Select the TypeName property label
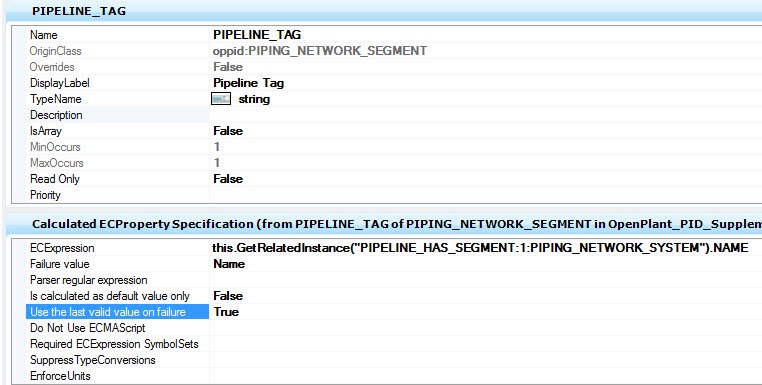The height and width of the screenshot is (385, 762). 55,99
